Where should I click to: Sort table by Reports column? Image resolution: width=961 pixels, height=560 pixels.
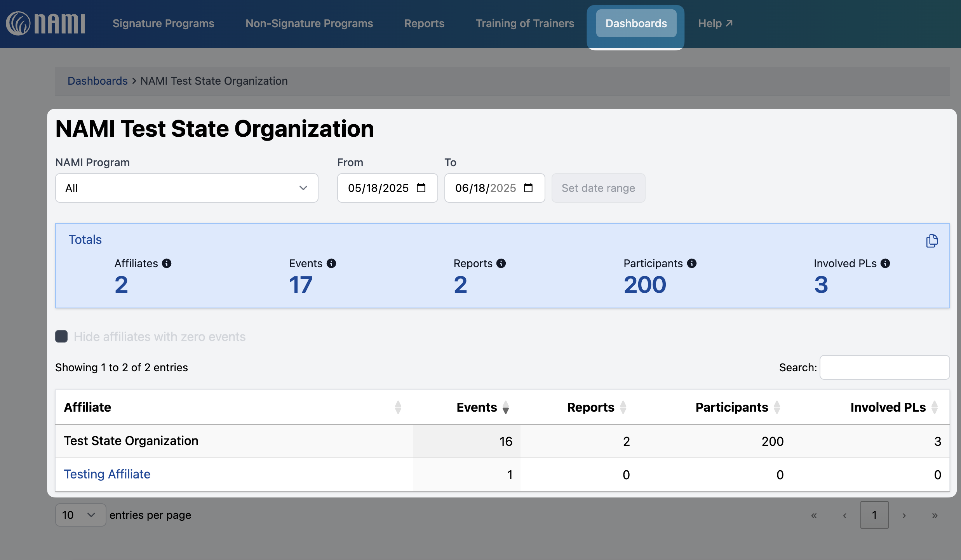click(623, 407)
